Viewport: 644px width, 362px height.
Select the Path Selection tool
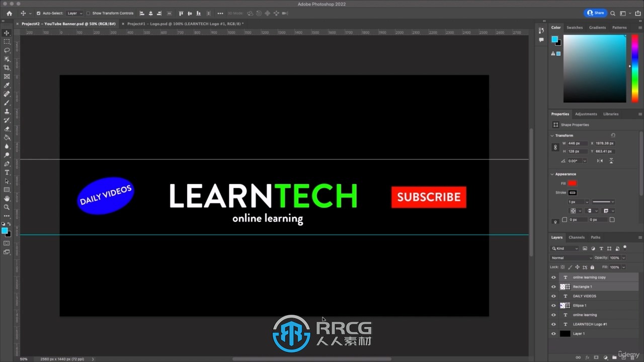point(7,181)
